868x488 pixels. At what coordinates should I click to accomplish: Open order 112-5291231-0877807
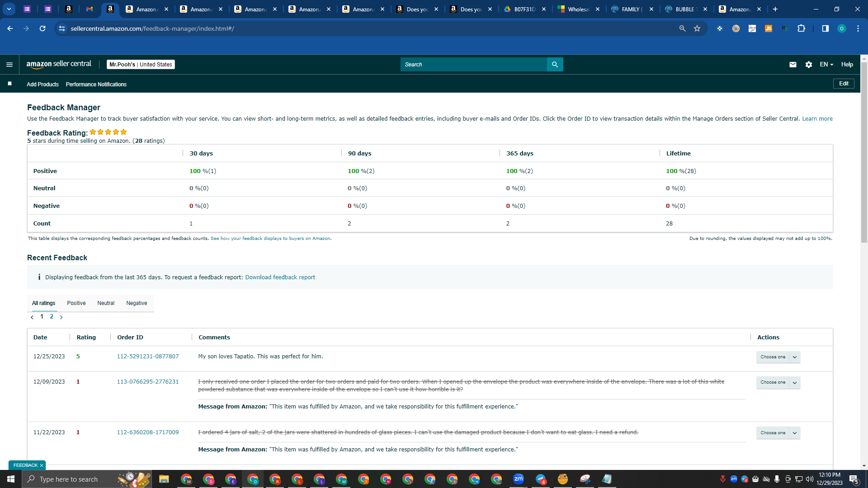point(148,357)
